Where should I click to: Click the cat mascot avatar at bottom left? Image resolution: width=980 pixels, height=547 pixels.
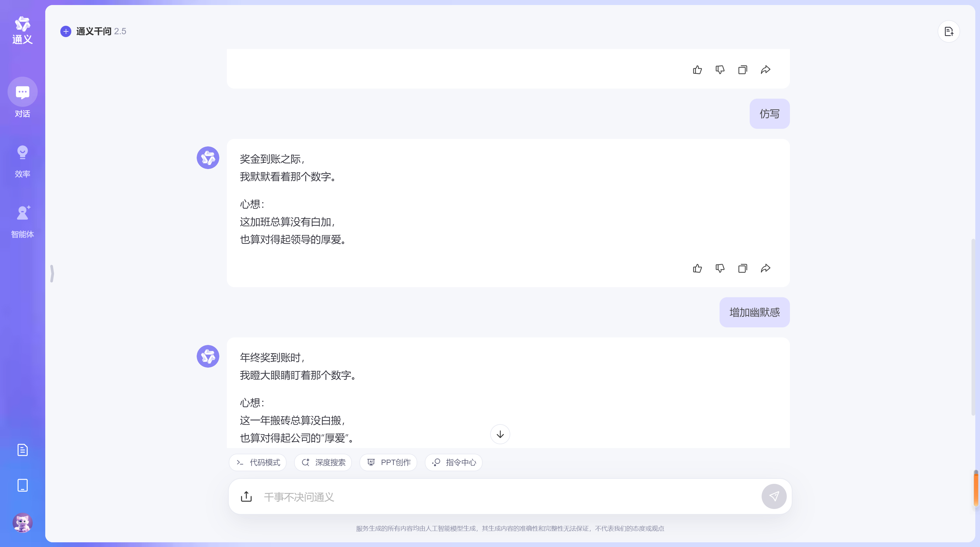tap(22, 523)
